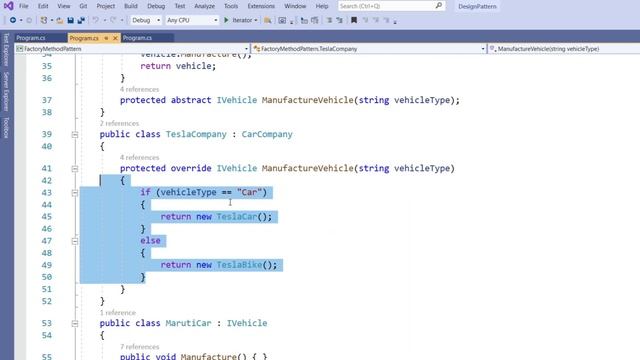This screenshot has height=360, width=640.
Task: Open the Help menu
Action: coord(322,6)
